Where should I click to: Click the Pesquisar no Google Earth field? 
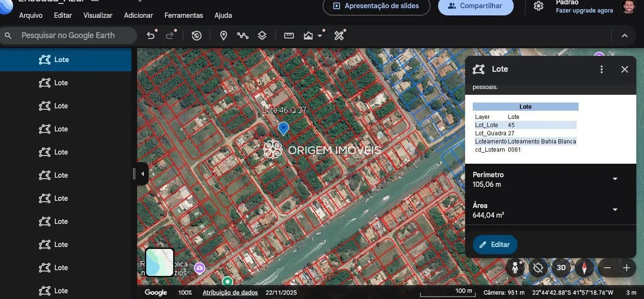[68, 36]
